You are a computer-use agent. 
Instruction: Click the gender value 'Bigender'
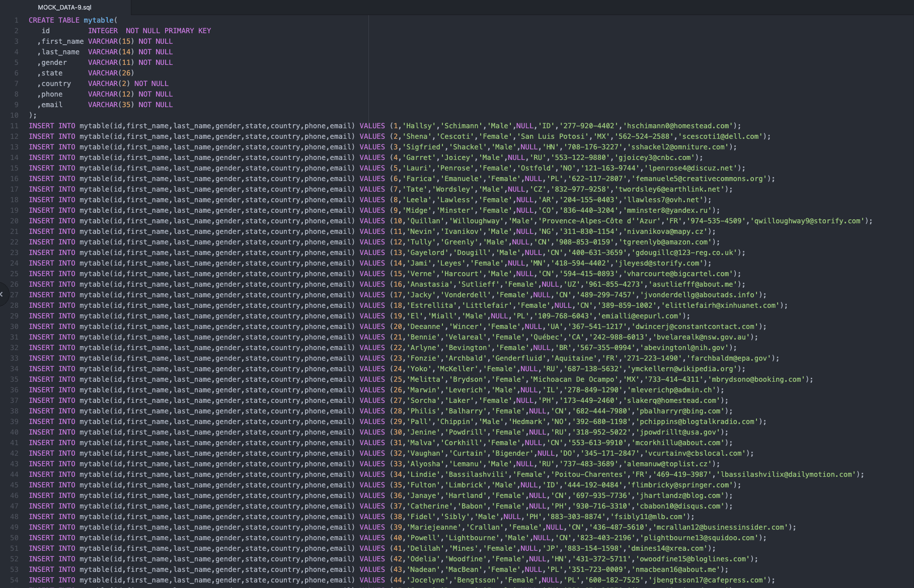click(512, 453)
